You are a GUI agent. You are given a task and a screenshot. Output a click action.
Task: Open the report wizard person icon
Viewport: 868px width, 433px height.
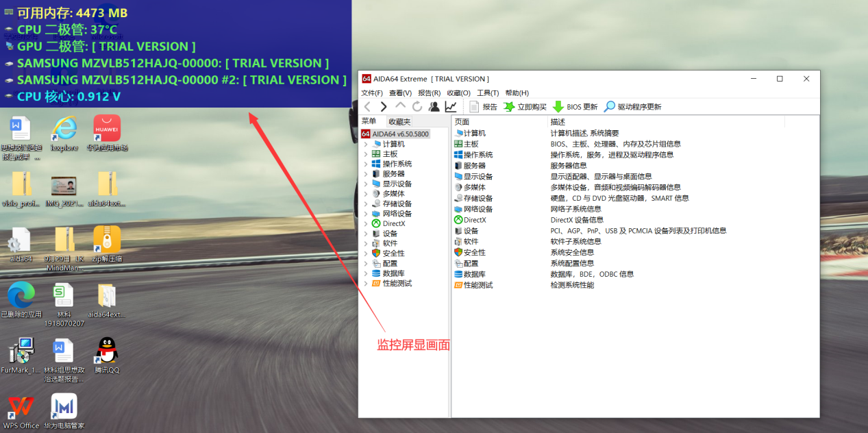(434, 106)
